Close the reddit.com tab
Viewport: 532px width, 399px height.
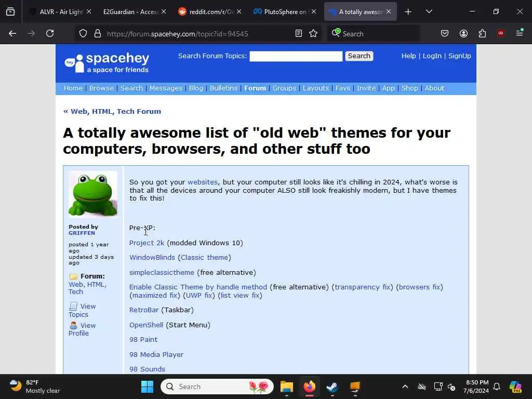click(239, 11)
